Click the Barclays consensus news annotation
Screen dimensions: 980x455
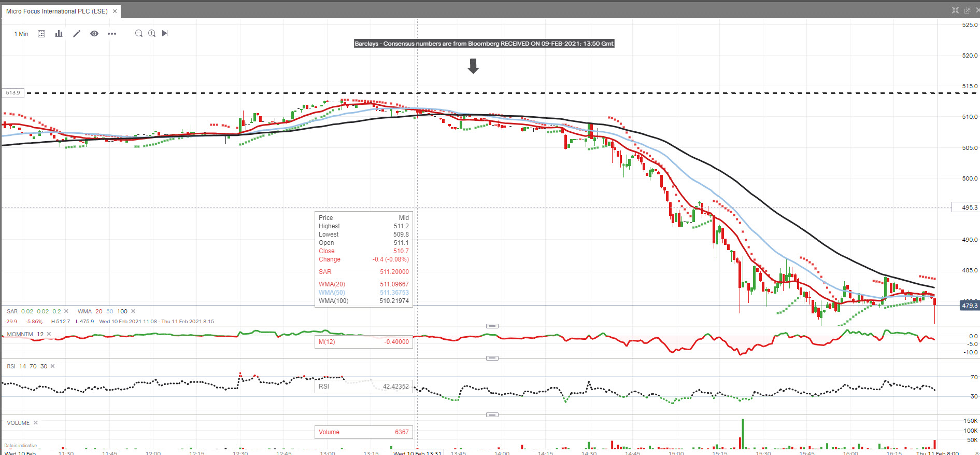click(484, 44)
